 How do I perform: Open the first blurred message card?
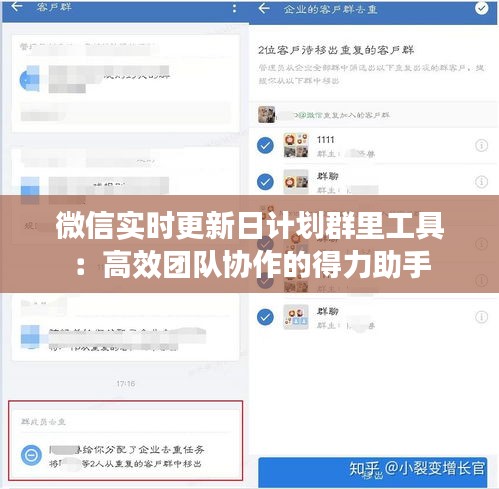(x=125, y=83)
